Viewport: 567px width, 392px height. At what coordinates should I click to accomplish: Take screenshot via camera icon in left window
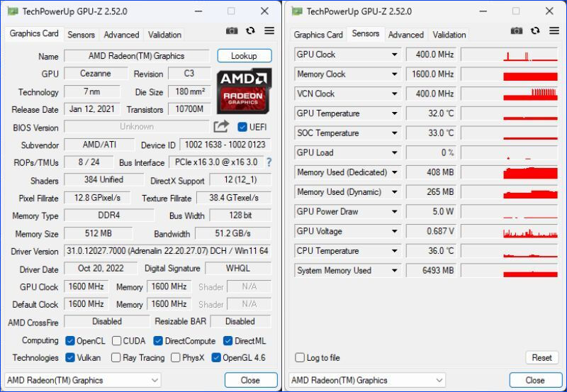pyautogui.click(x=232, y=31)
